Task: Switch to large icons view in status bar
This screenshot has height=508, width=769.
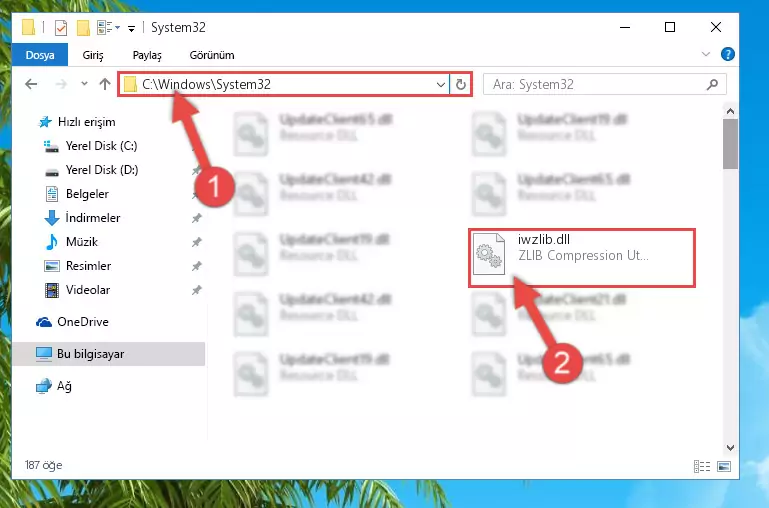Action: pyautogui.click(x=724, y=466)
